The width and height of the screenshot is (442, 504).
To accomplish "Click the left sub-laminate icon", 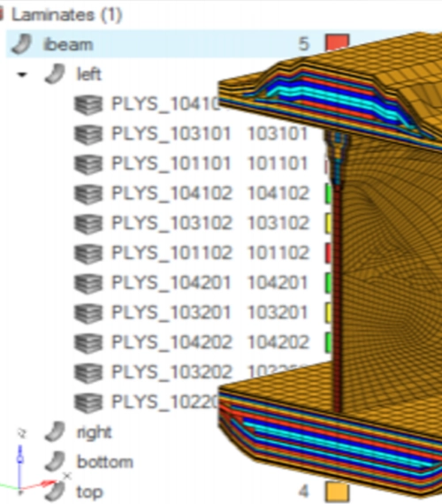I will click(55, 74).
